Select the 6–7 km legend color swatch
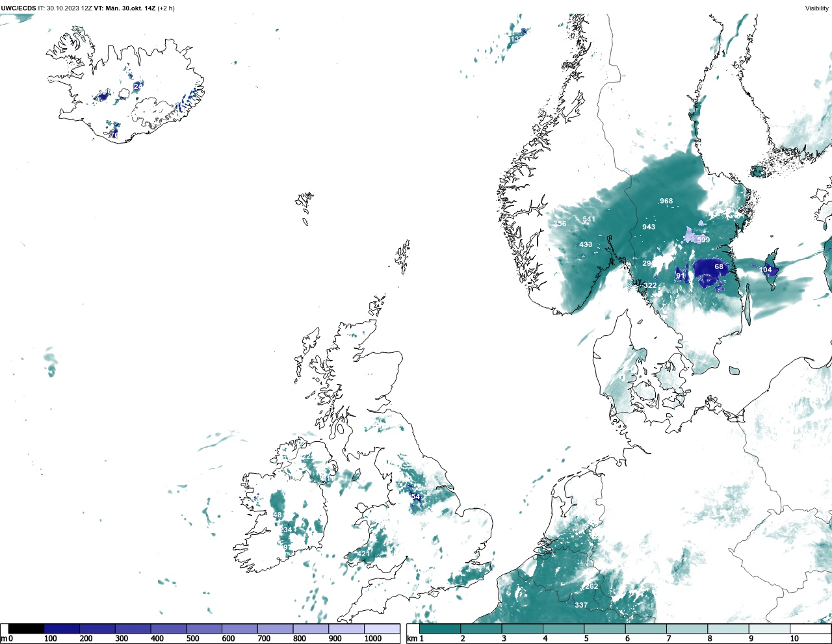 point(645,628)
